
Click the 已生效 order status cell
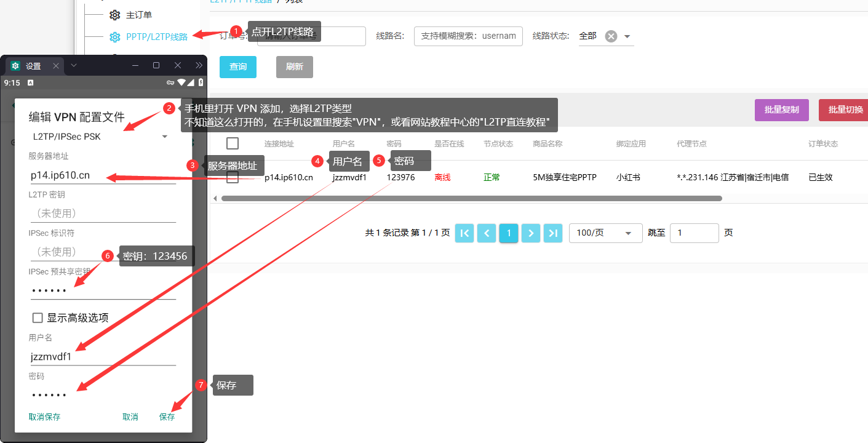coord(821,177)
